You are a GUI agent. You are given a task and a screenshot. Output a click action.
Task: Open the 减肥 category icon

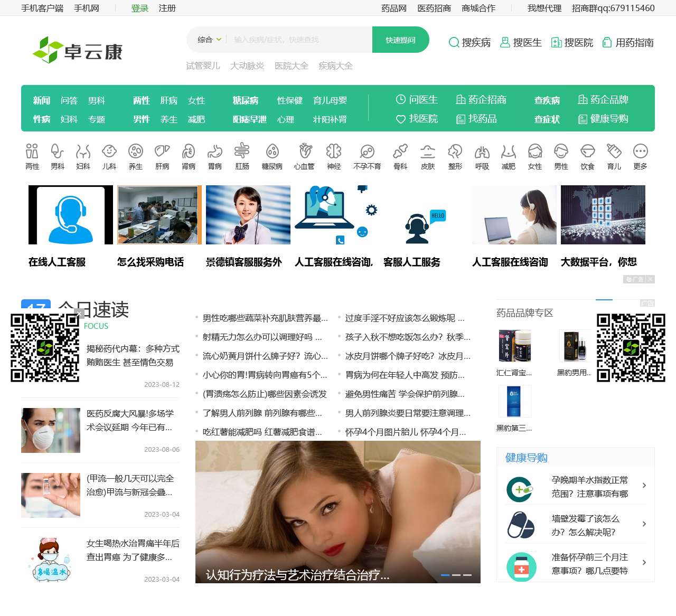click(508, 151)
